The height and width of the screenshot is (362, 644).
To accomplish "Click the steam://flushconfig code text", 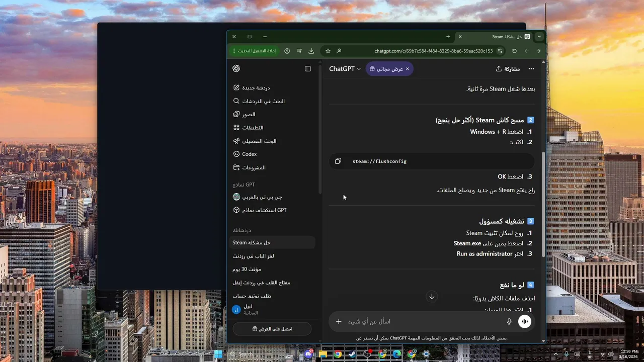I will coord(379,161).
